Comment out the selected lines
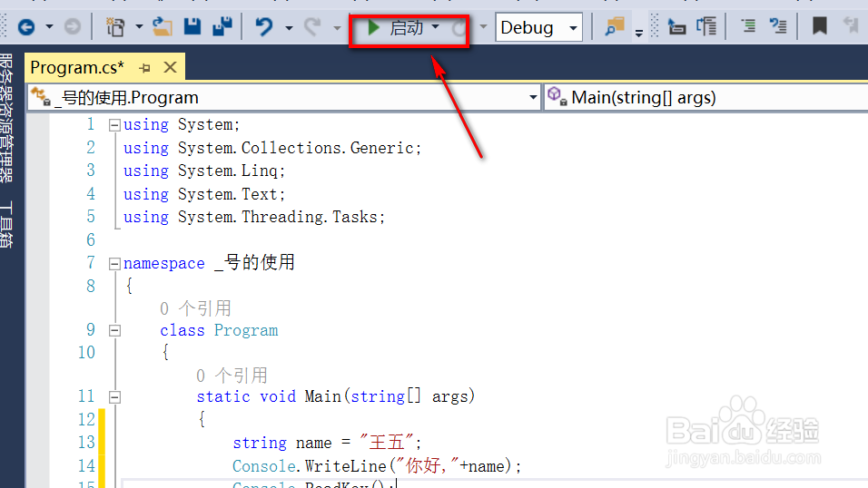Viewport: 868px width, 488px height. click(748, 26)
